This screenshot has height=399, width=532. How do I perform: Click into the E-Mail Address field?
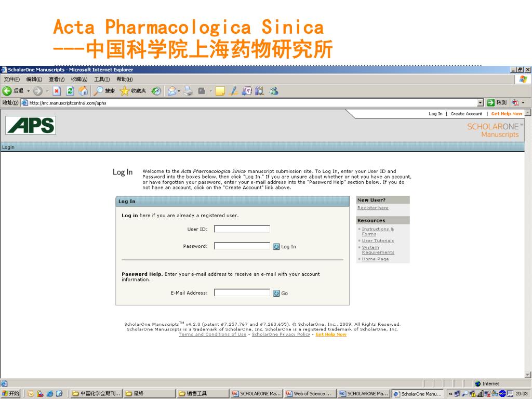[242, 292]
